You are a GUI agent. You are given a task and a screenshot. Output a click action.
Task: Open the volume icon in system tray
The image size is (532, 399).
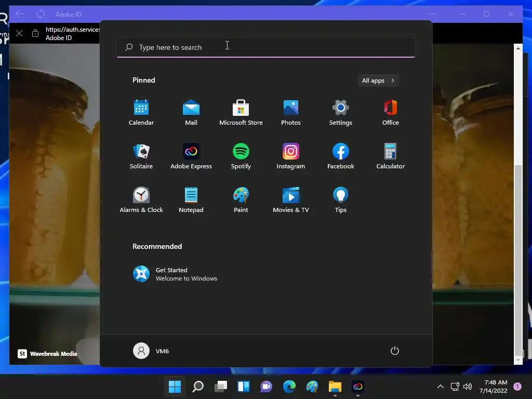[468, 387]
